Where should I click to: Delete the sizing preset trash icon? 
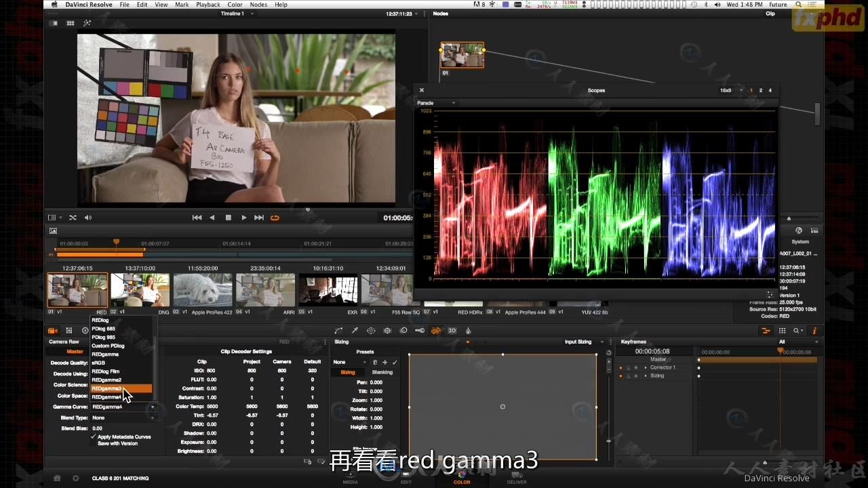click(375, 363)
